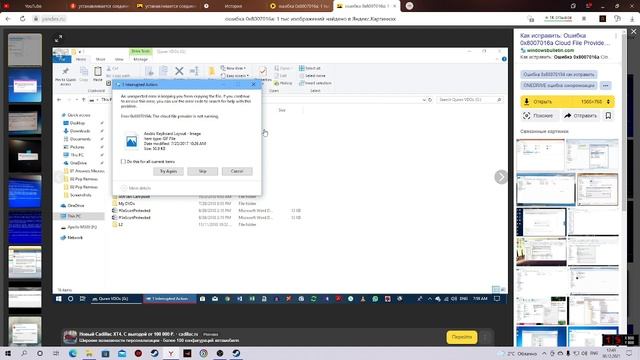Go back with the browser back arrow
This screenshot has height=360, width=640.
(x=8, y=19)
